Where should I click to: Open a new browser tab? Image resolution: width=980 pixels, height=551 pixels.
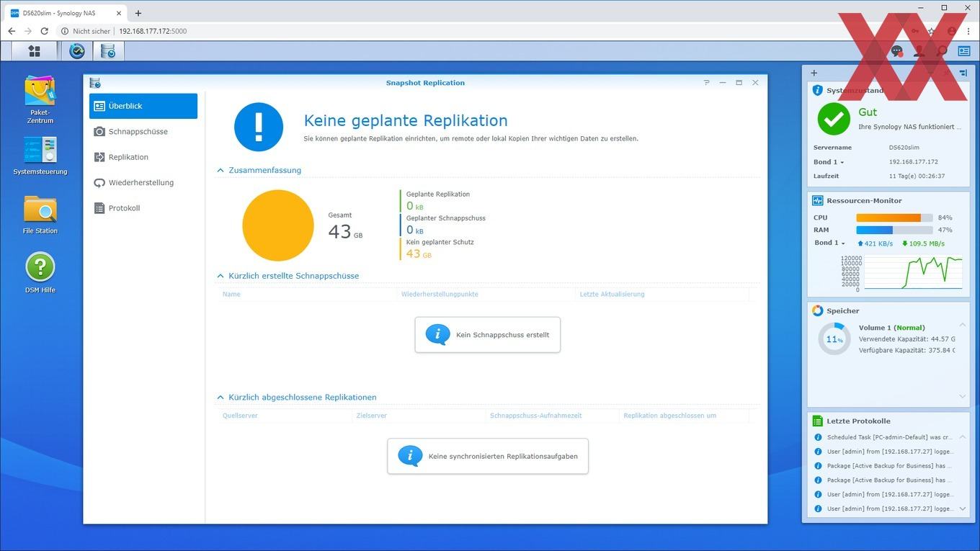point(138,13)
